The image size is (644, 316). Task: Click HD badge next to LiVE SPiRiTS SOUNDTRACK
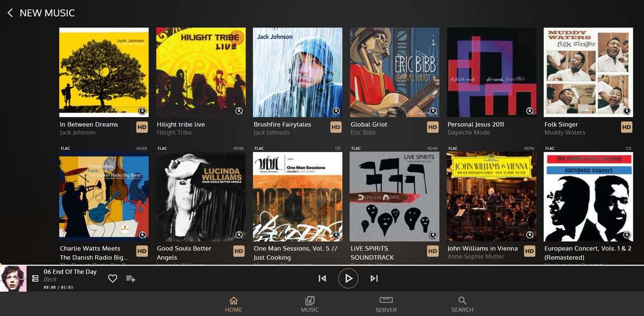[433, 251]
